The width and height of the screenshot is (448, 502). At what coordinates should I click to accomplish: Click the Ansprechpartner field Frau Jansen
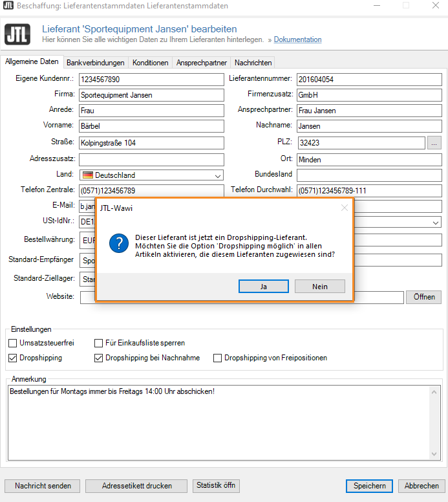pyautogui.click(x=369, y=111)
